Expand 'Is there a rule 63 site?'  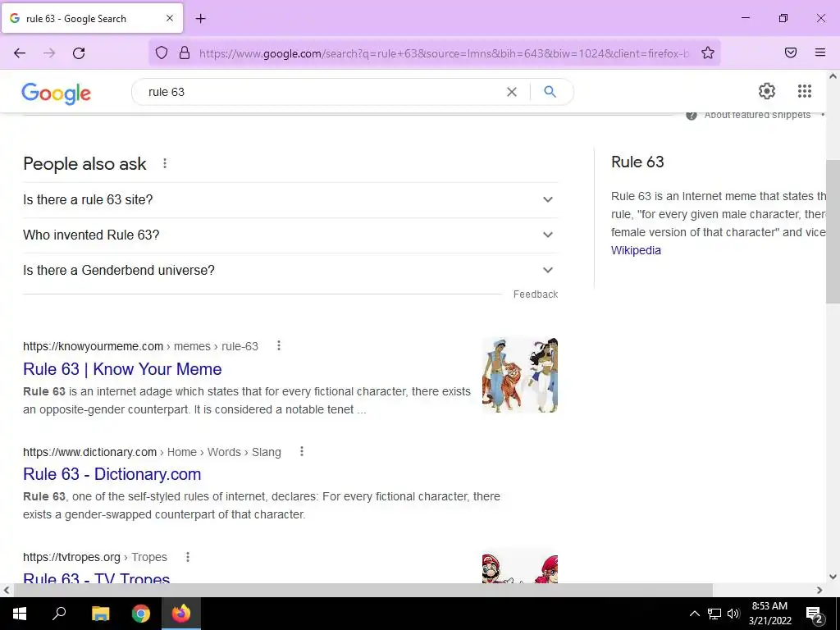(290, 200)
